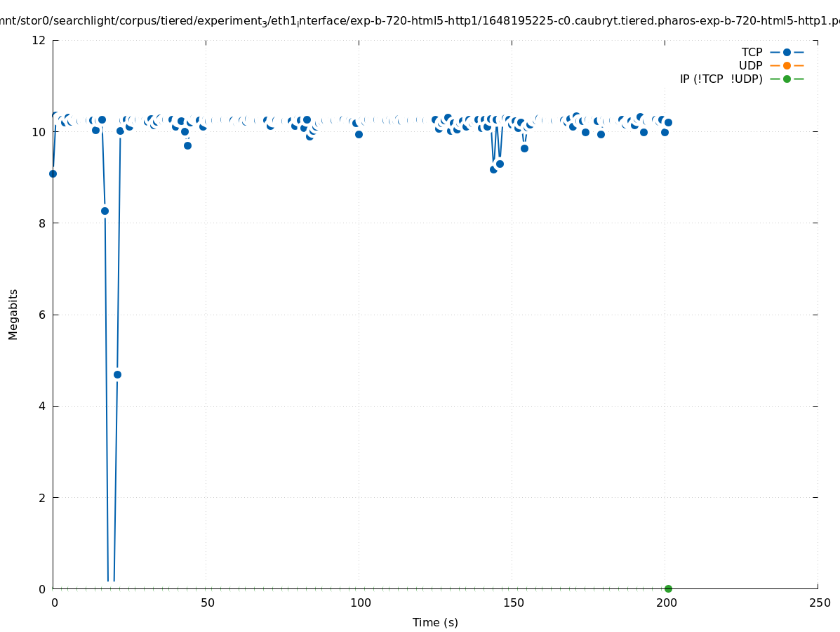Click the Time (s) x-axis label
This screenshot has height=632, width=840.
point(435,622)
